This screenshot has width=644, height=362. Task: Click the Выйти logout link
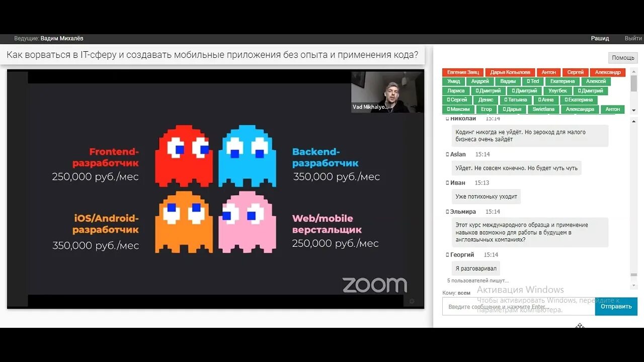[633, 38]
